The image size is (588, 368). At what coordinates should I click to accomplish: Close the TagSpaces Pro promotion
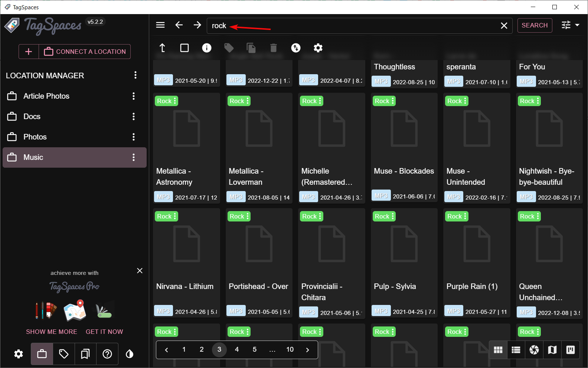tap(140, 271)
